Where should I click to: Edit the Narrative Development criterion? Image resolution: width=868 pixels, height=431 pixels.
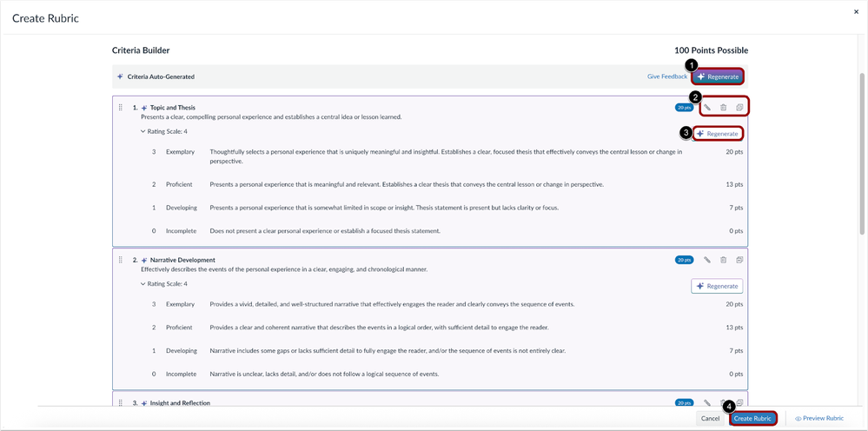[x=707, y=260]
